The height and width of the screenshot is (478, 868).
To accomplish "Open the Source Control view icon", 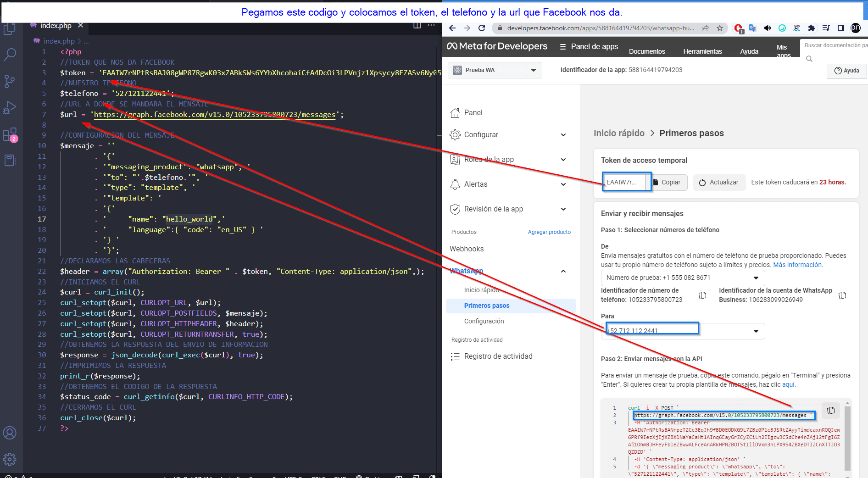I will tap(10, 81).
